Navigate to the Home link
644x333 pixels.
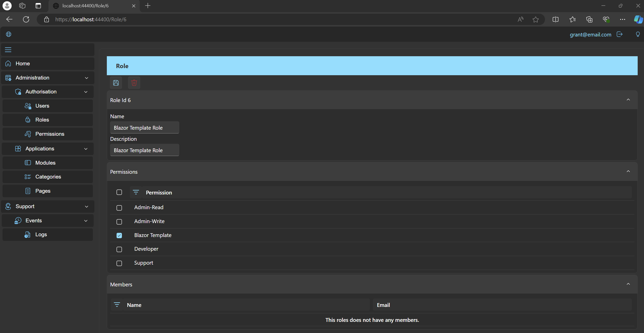click(x=23, y=64)
